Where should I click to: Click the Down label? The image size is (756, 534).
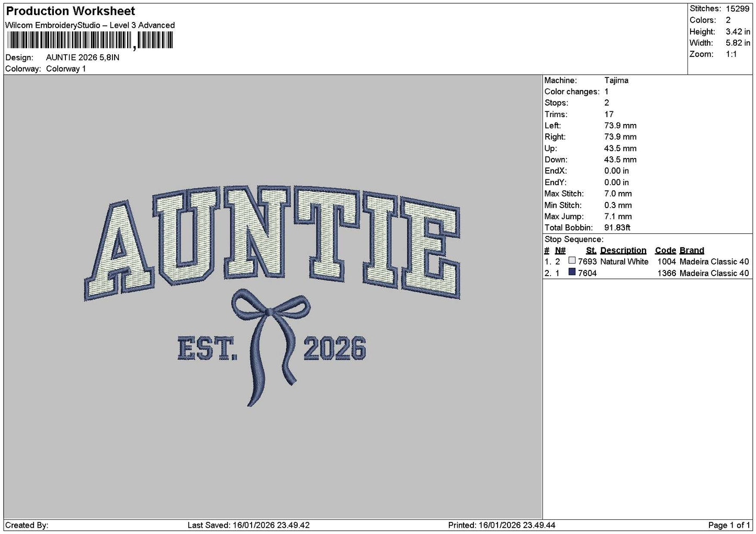coord(556,160)
